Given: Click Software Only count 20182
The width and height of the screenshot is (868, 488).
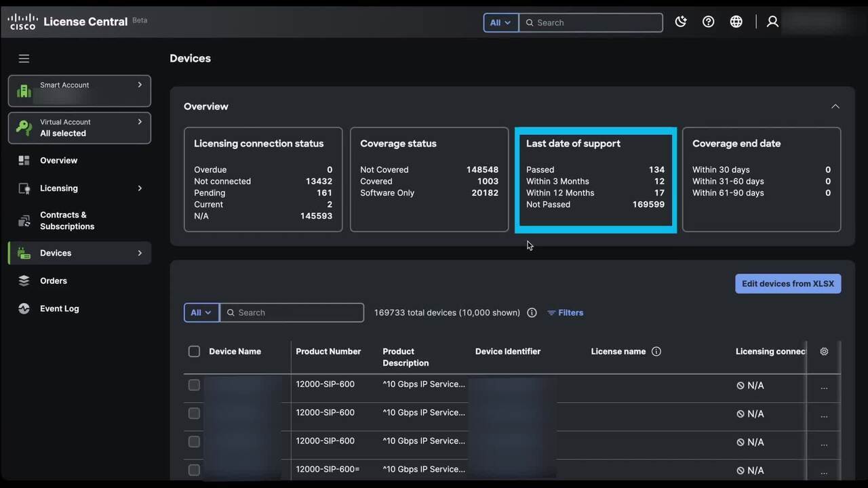Looking at the screenshot, I should (485, 192).
